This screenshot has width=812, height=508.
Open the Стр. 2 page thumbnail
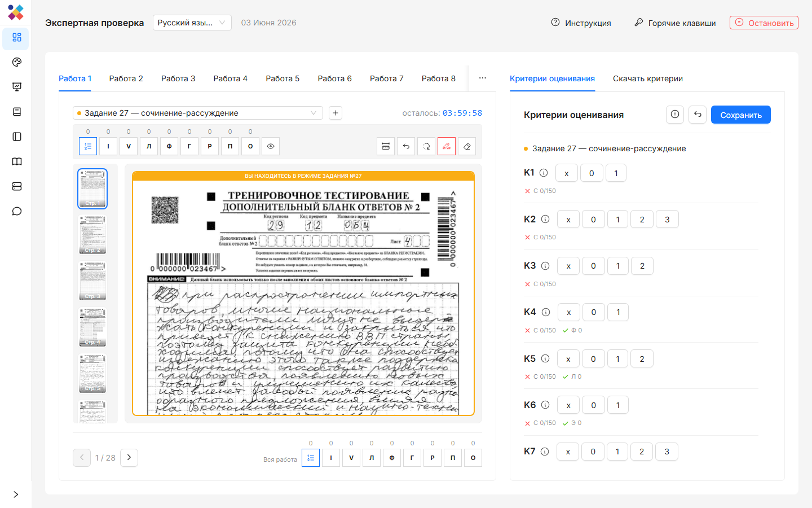pyautogui.click(x=92, y=235)
